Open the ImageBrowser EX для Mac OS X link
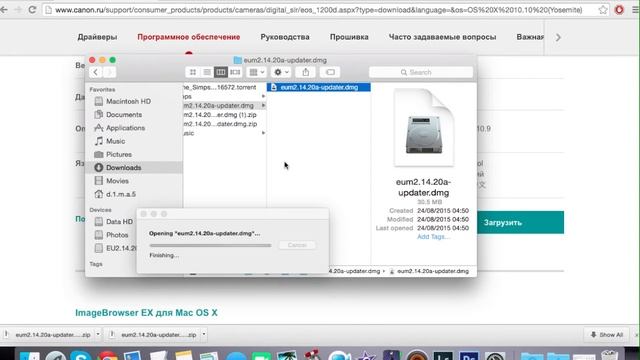The width and height of the screenshot is (640, 360). pyautogui.click(x=146, y=313)
